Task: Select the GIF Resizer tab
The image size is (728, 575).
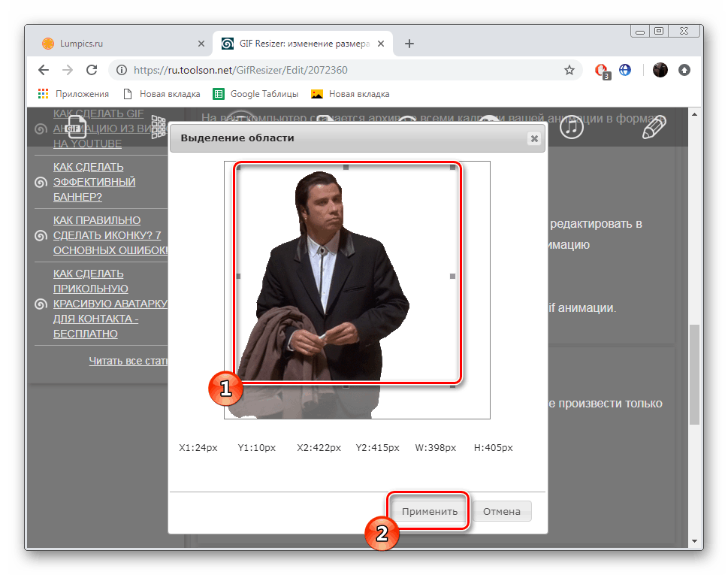Action: click(x=302, y=44)
